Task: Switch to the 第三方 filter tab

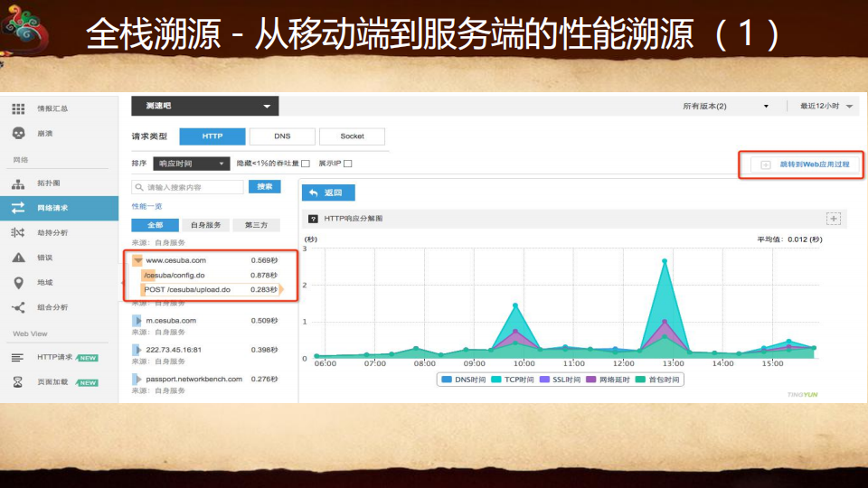Action: (256, 225)
